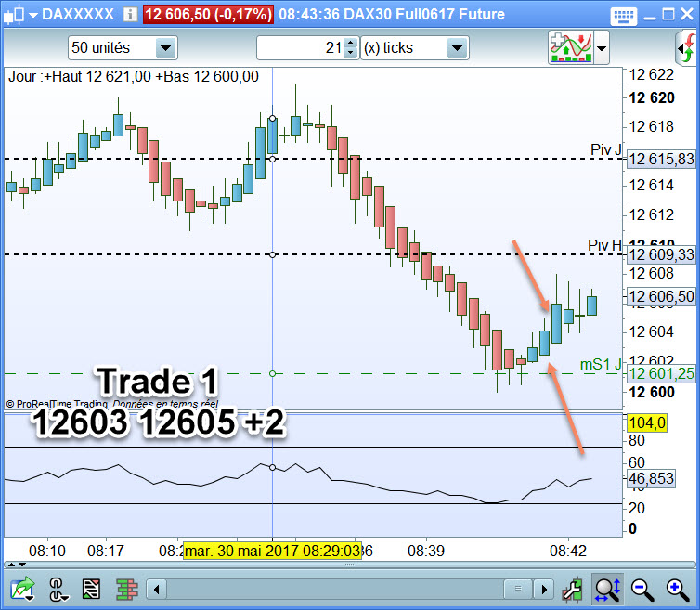Image resolution: width=700 pixels, height=610 pixels.
Task: Click the small down triangle above bottom toolbar
Action: point(22,565)
